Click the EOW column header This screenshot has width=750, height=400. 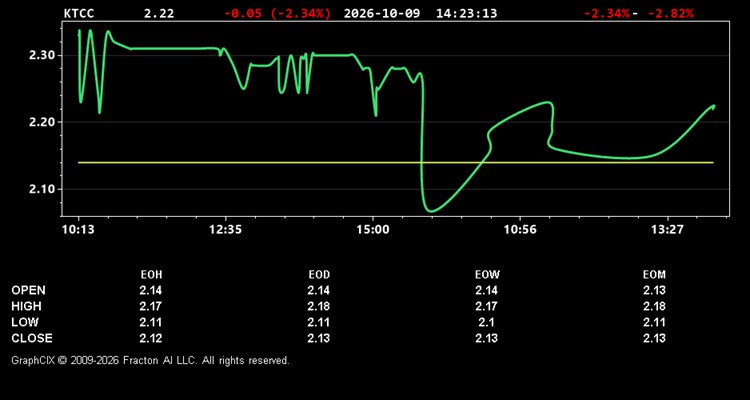[x=487, y=275]
